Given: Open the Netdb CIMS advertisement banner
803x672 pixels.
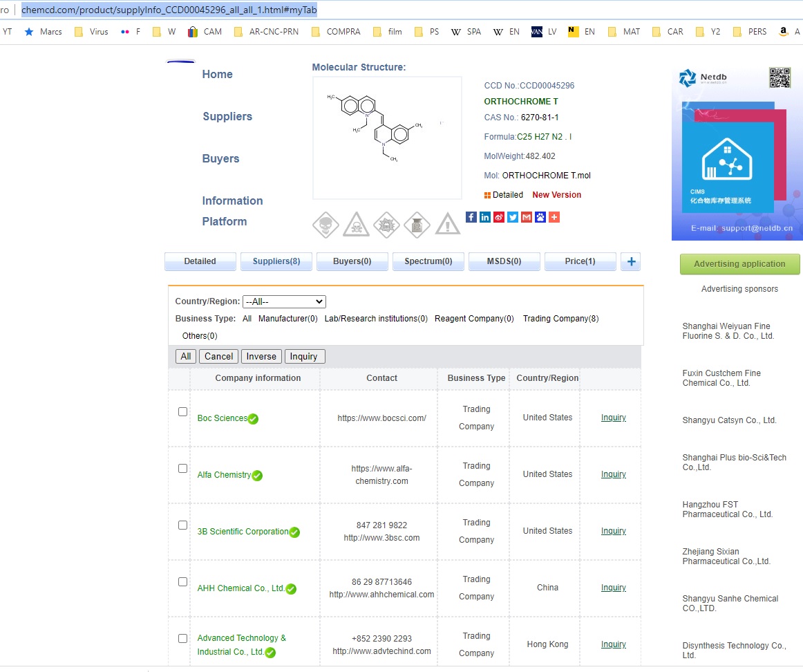Looking at the screenshot, I should [x=737, y=153].
